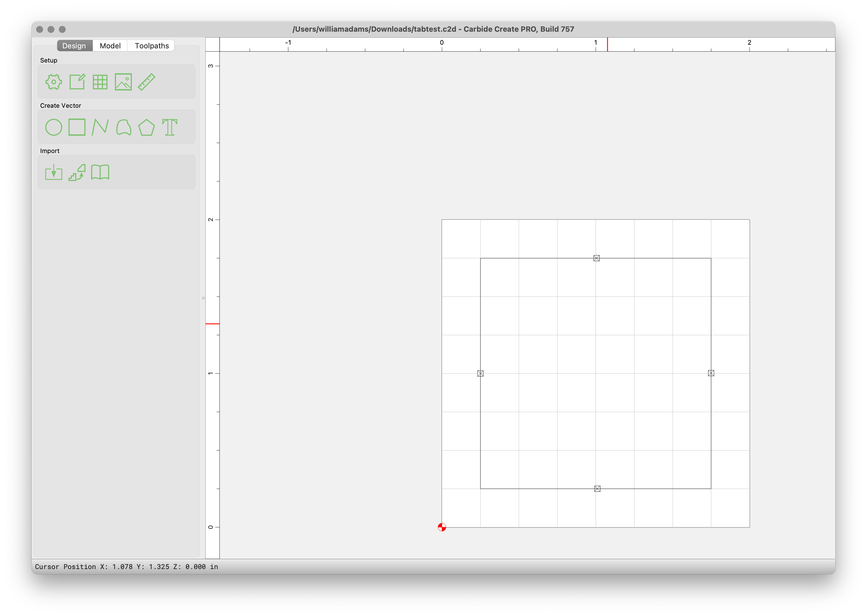Switch to the Model tab

pyautogui.click(x=110, y=46)
